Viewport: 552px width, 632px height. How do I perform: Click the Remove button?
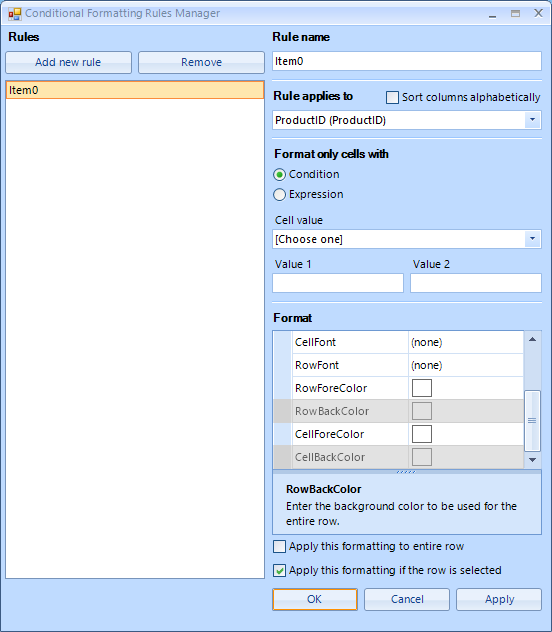pyautogui.click(x=201, y=62)
